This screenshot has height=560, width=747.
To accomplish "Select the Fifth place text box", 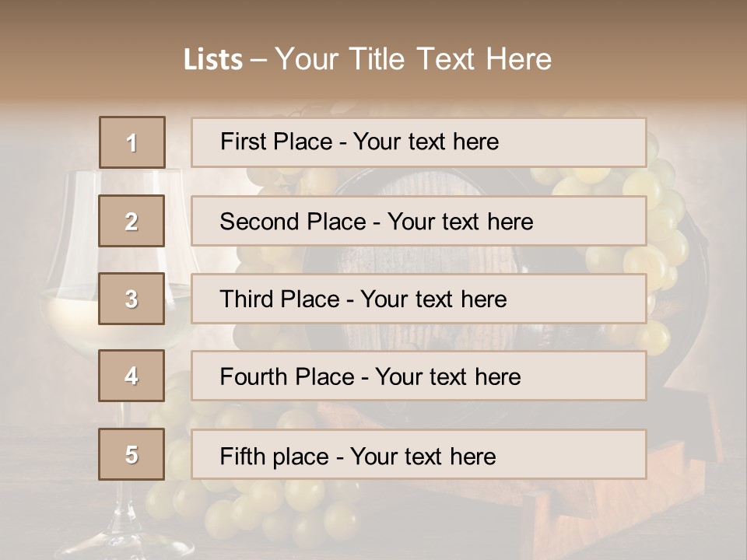I will [x=419, y=454].
